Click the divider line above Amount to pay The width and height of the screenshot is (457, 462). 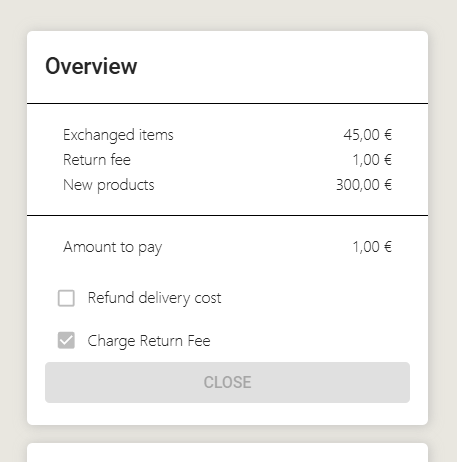point(227,215)
